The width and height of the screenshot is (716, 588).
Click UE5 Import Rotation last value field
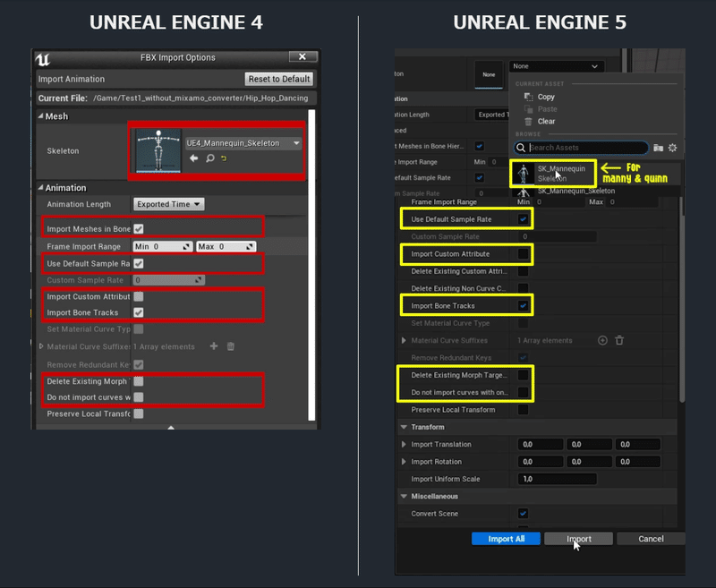(637, 462)
